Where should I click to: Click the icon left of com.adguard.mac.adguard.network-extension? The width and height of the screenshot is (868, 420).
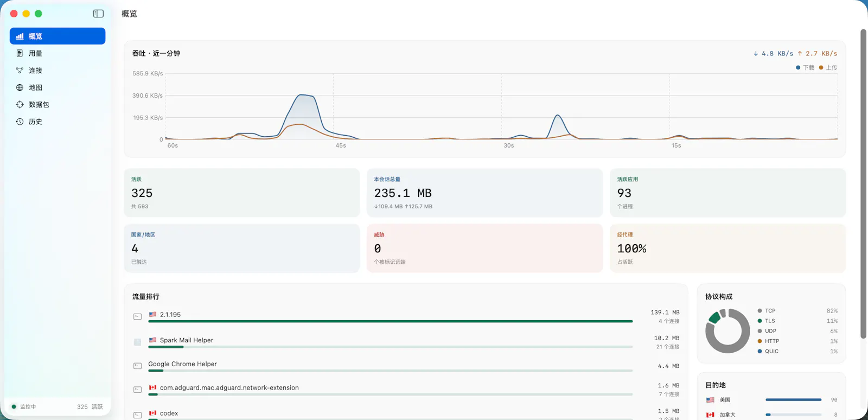(x=138, y=390)
